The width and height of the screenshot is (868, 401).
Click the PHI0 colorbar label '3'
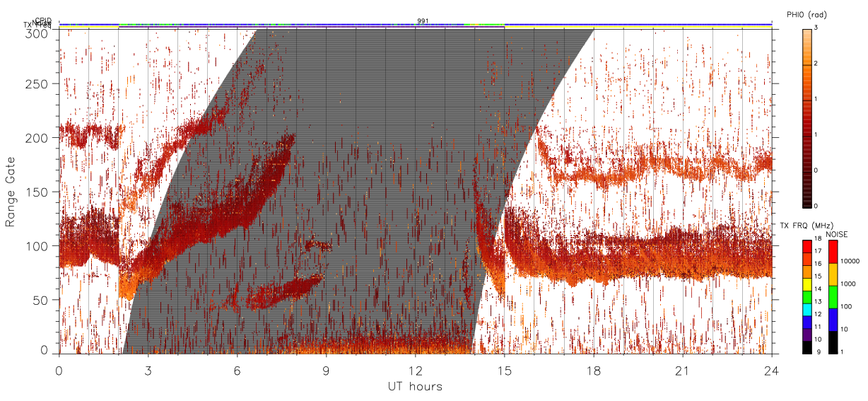click(x=816, y=28)
